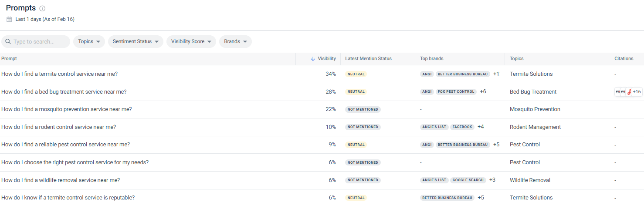Click the Wildlife Removal topic
This screenshot has width=644, height=206.
coord(530,180)
